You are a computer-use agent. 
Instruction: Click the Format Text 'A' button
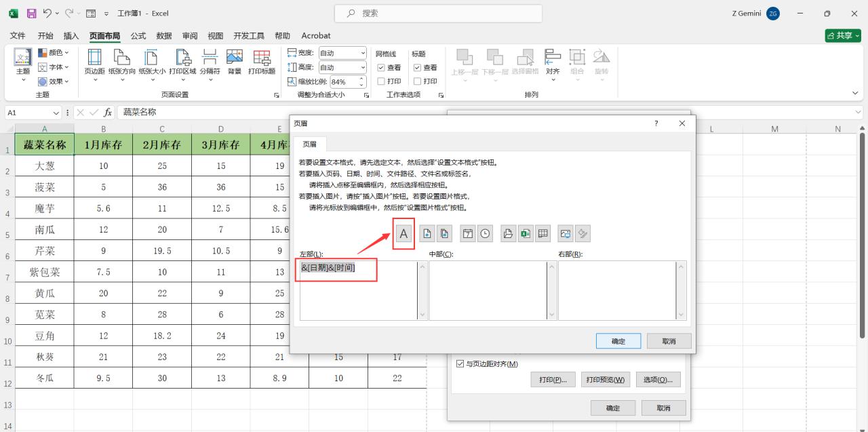[x=403, y=233]
